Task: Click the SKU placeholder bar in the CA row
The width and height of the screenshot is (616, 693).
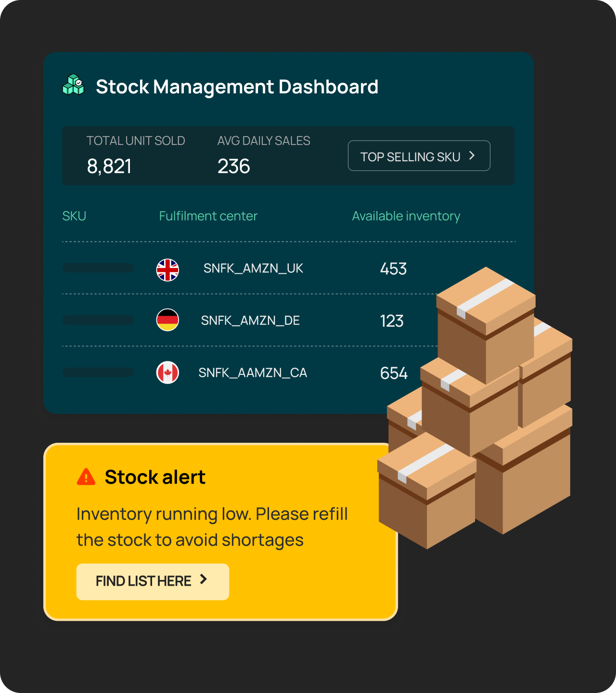Action: (98, 372)
